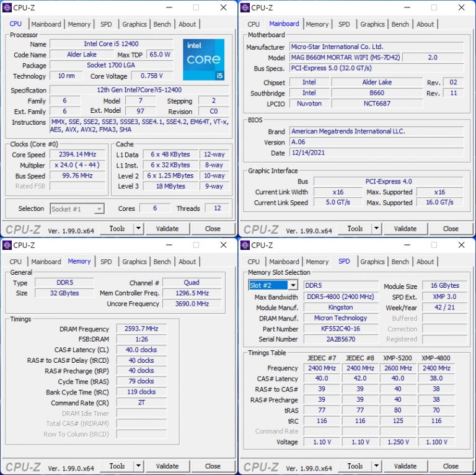The image size is (476, 475).
Task: Open Bench tab in CPU window
Action: (x=162, y=24)
